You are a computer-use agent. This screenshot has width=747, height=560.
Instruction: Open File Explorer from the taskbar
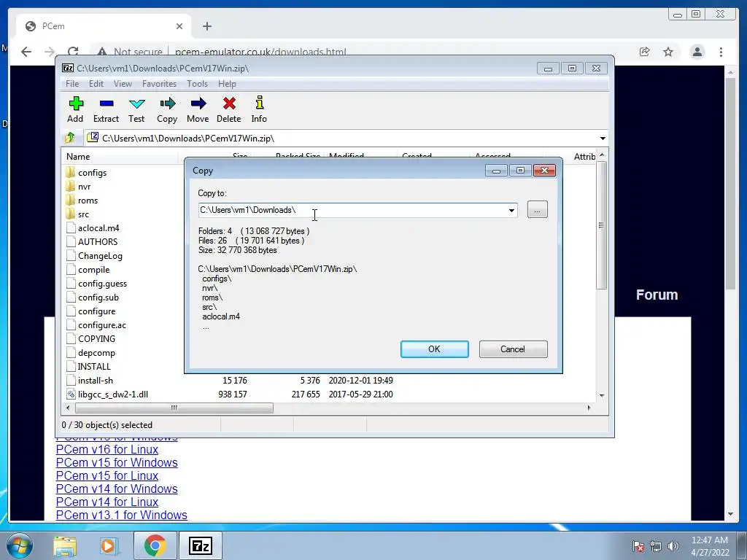pyautogui.click(x=65, y=545)
